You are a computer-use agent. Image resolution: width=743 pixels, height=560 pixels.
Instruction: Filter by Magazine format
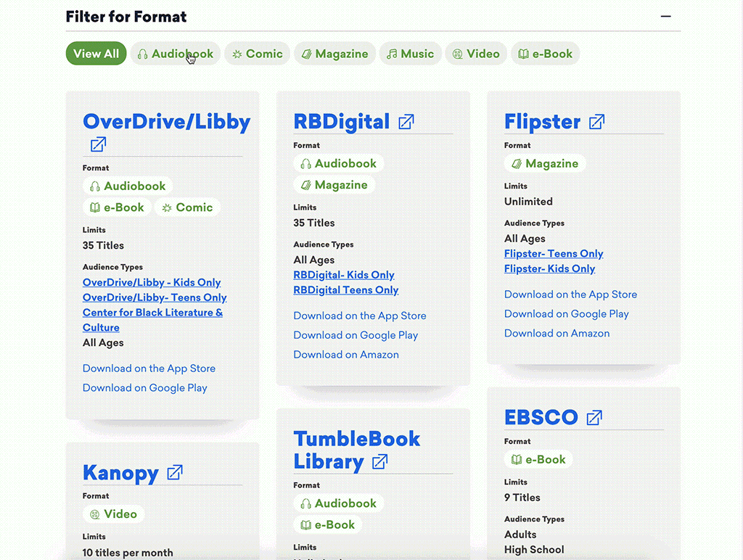pyautogui.click(x=334, y=54)
